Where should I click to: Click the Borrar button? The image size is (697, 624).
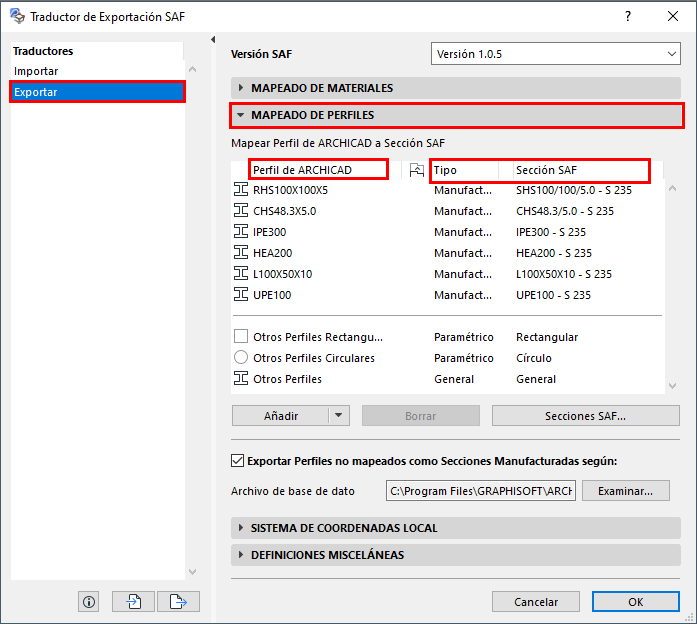(421, 416)
